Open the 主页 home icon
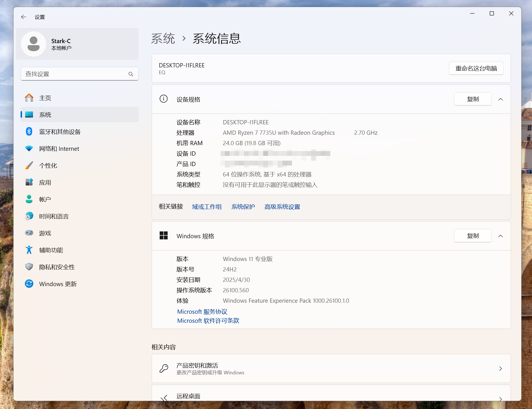The width and height of the screenshot is (532, 409). (29, 98)
